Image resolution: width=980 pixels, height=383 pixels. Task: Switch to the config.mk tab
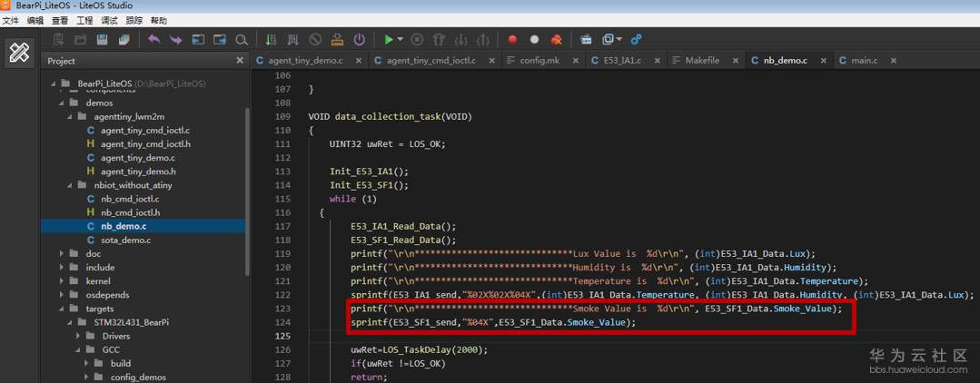539,61
